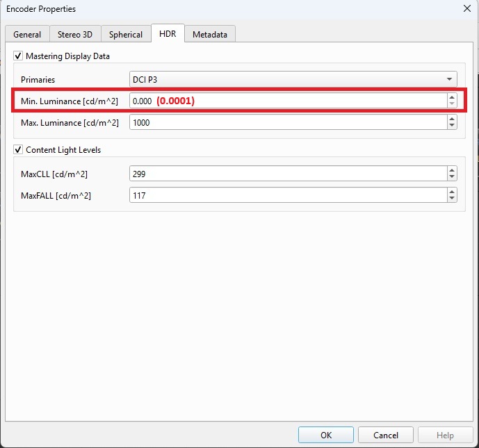Toggle Mastering Display Data checkbox

19,56
